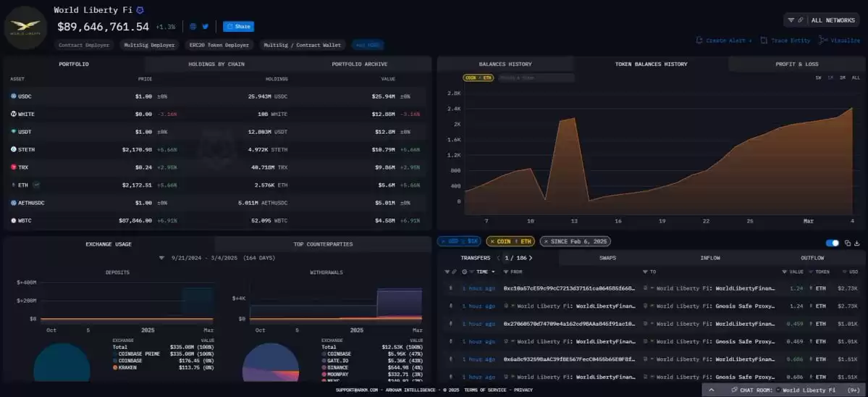Open the Terms of Service footer link
The height and width of the screenshot is (397, 868).
tap(486, 390)
